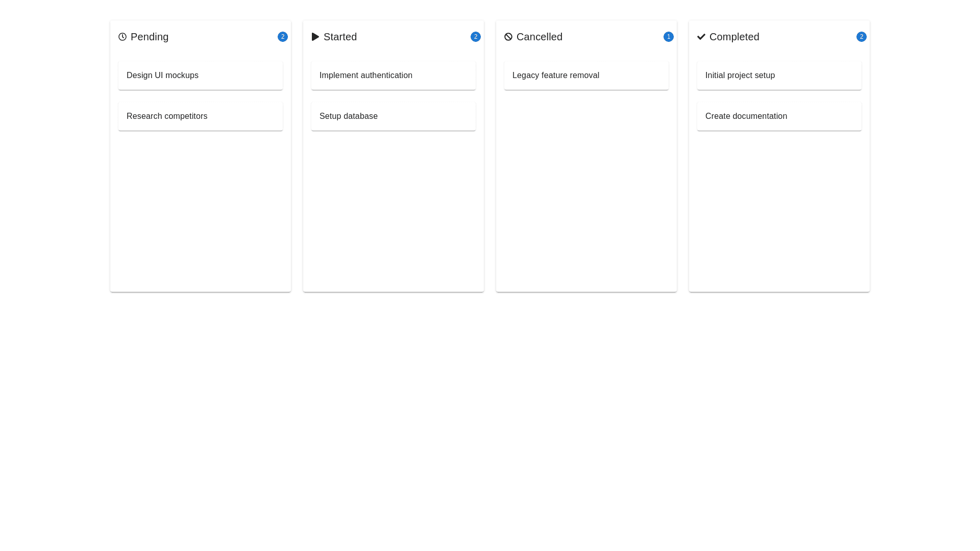Click the Started column heading text
980x551 pixels.
(340, 37)
